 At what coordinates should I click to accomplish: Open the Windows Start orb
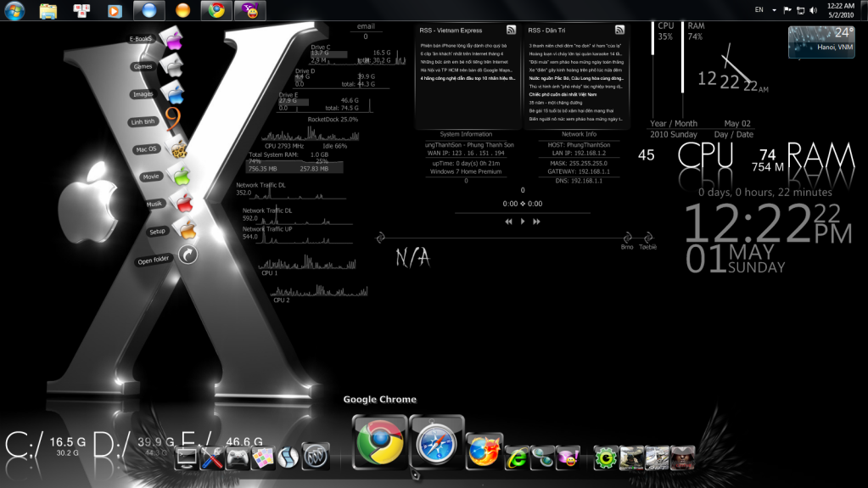(14, 10)
